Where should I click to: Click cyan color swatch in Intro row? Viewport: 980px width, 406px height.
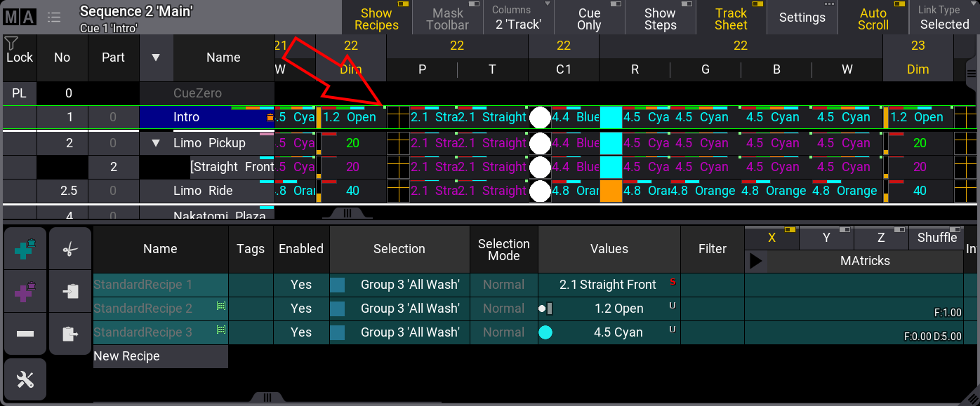[611, 118]
